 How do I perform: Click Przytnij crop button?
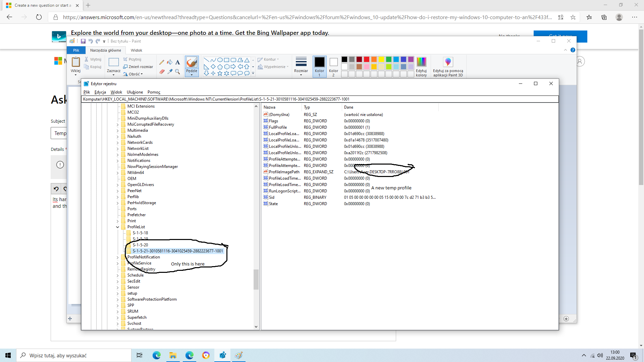click(132, 59)
